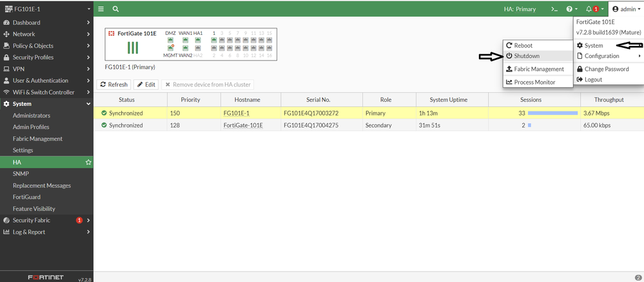Click the Log & Report chart icon

(x=6, y=232)
